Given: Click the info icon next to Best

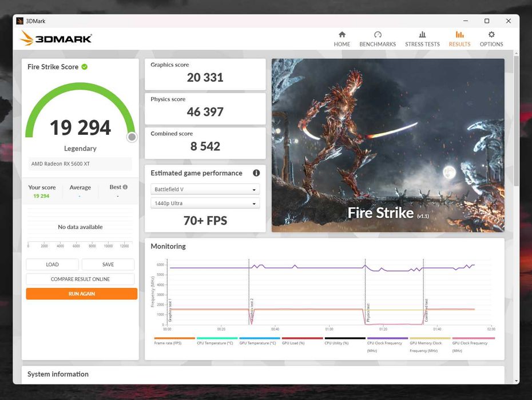Looking at the screenshot, I should [125, 187].
